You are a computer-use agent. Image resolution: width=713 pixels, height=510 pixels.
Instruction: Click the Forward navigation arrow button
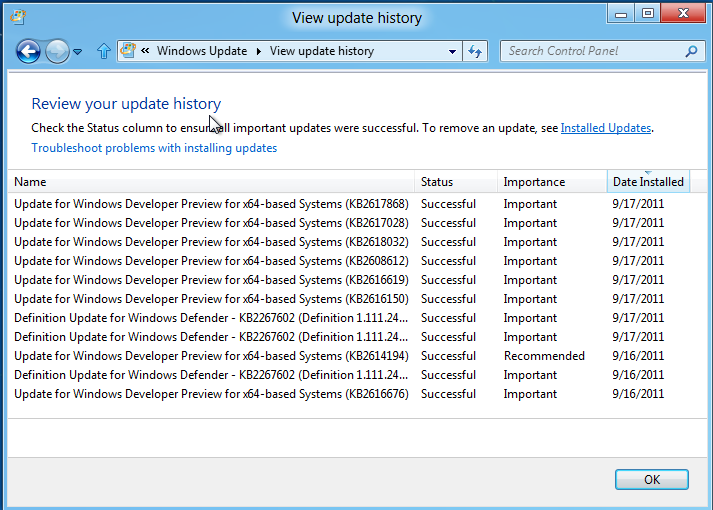(58, 51)
